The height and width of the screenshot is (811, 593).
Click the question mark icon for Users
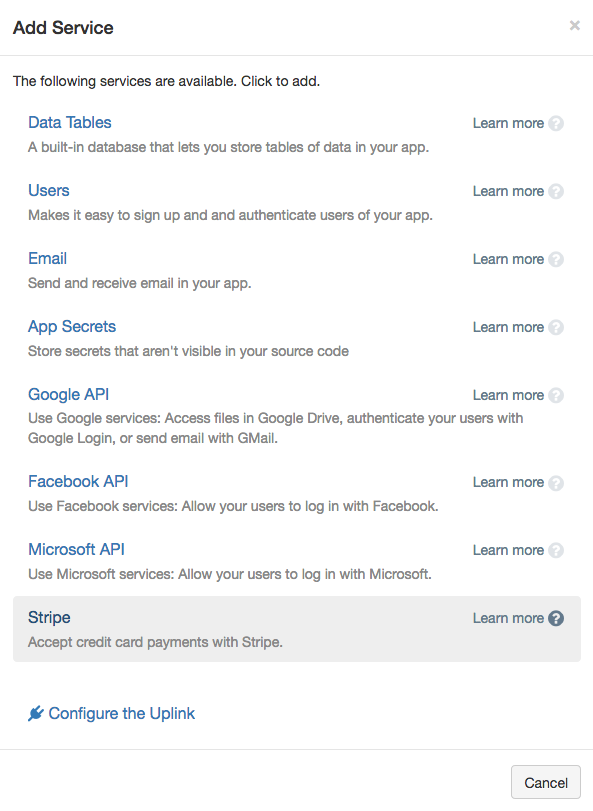(556, 191)
